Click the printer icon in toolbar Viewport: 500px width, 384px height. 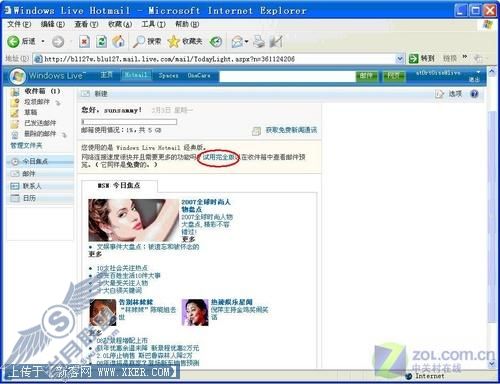click(259, 42)
